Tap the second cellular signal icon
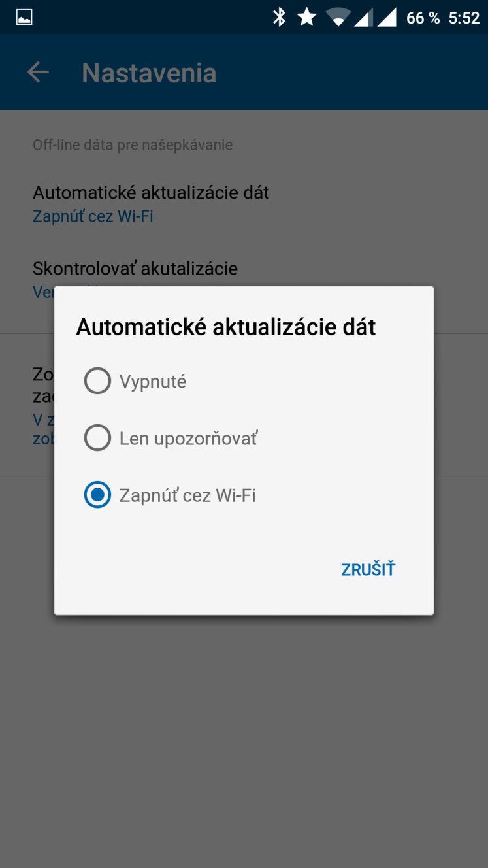This screenshot has width=488, height=868. click(387, 18)
